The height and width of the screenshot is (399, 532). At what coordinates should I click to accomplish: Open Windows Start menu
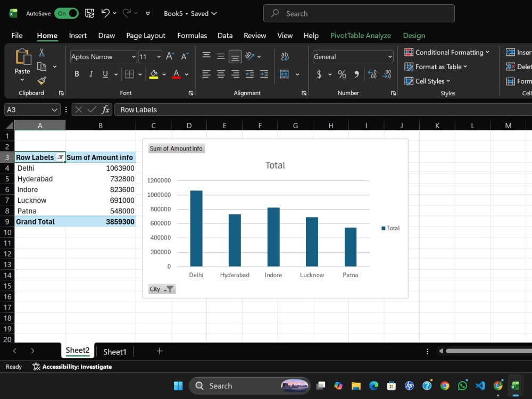click(x=178, y=386)
